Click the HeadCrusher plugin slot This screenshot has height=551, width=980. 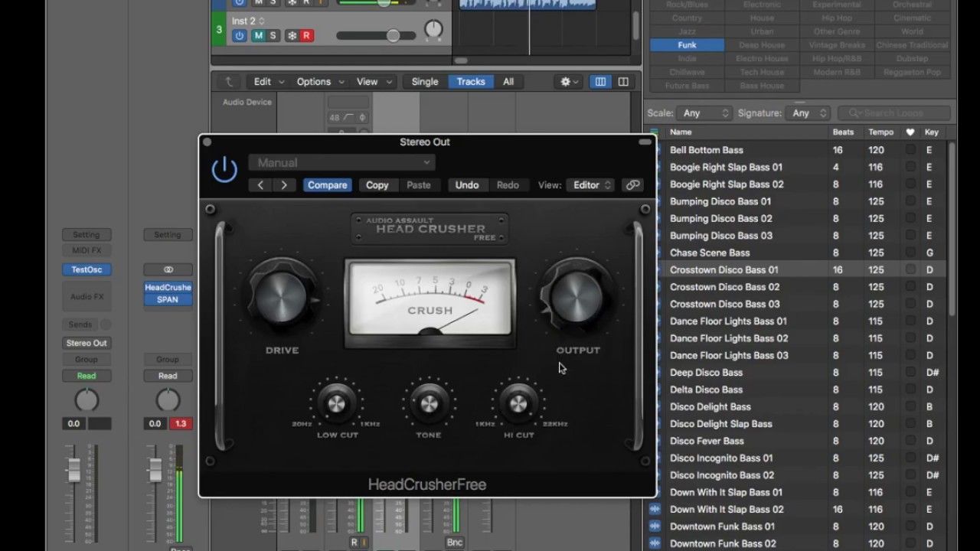[x=168, y=288]
